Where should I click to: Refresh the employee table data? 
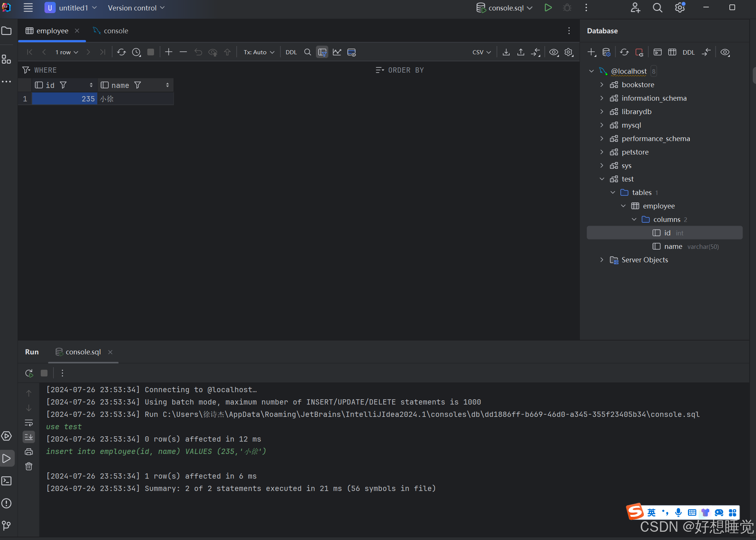[122, 52]
